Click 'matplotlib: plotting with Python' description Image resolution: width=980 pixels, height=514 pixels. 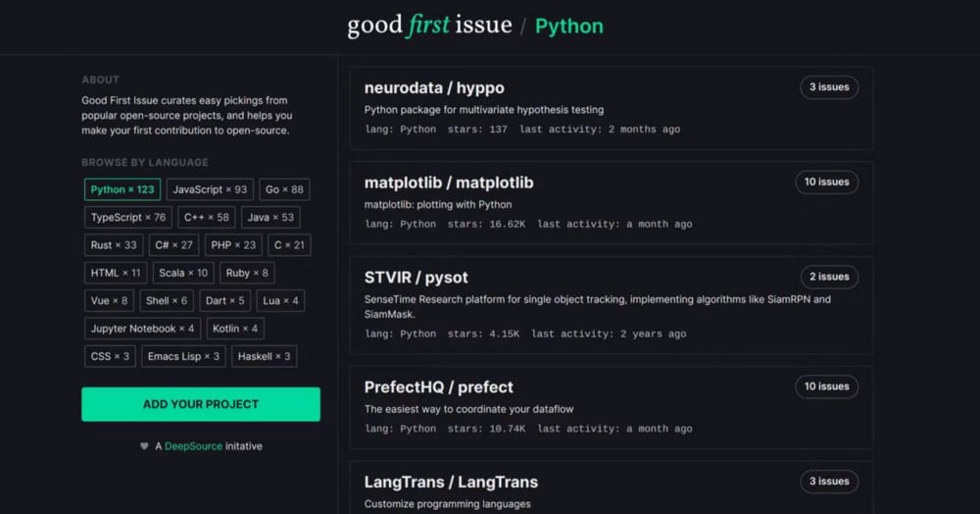[x=438, y=204]
